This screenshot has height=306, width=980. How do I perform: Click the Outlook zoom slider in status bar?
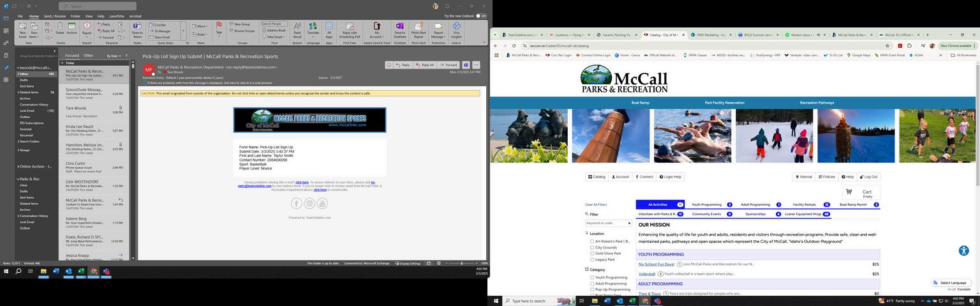[x=462, y=263]
